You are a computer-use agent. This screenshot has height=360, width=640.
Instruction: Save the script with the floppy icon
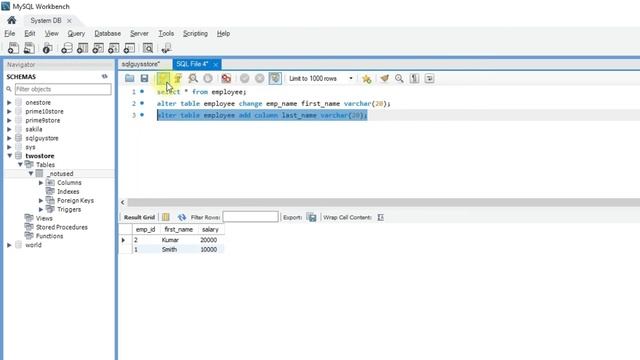pos(144,78)
